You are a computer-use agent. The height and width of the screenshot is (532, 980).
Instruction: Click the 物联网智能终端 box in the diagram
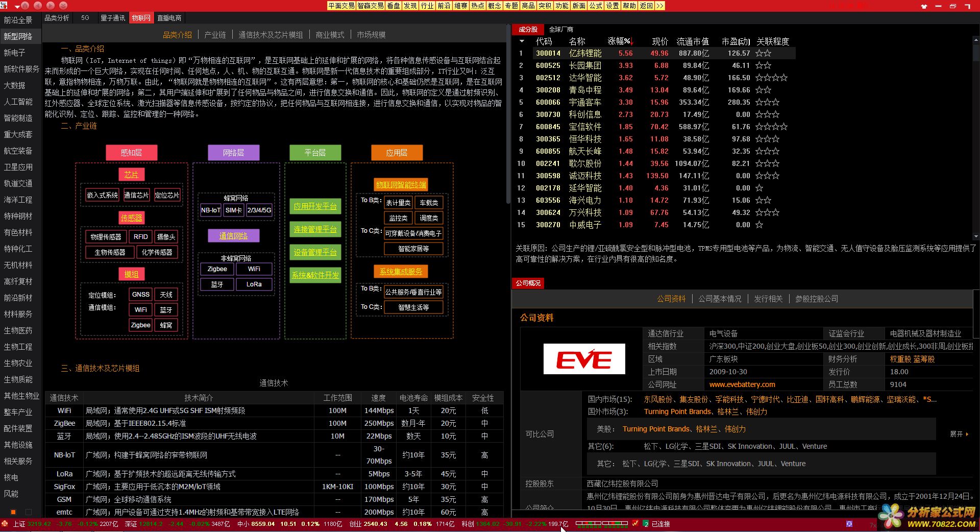point(401,185)
